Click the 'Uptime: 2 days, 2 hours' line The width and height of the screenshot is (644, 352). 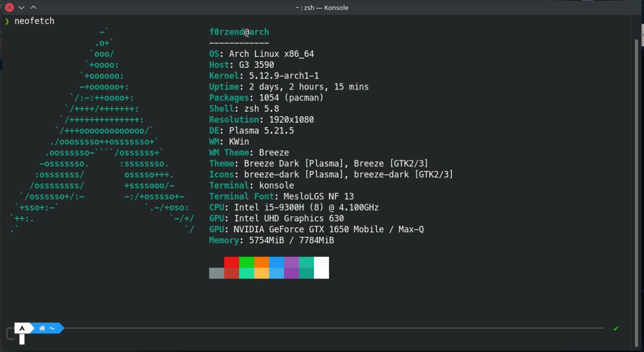[x=289, y=87]
